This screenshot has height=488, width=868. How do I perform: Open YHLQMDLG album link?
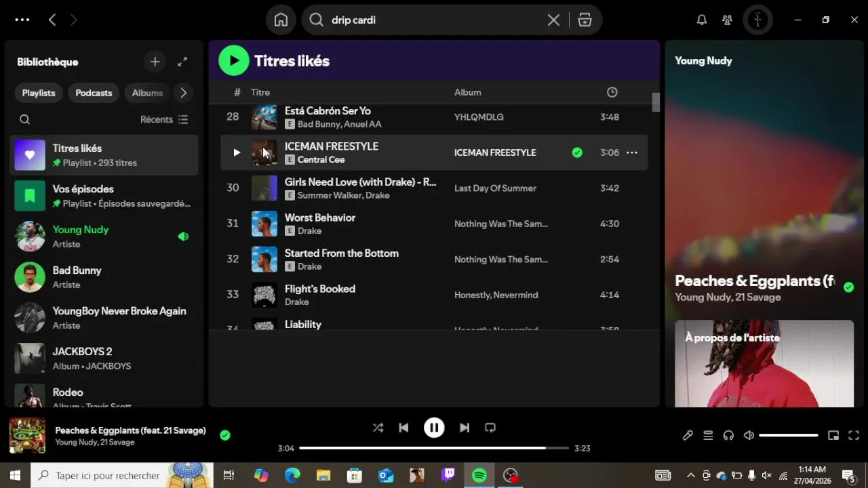click(x=479, y=117)
